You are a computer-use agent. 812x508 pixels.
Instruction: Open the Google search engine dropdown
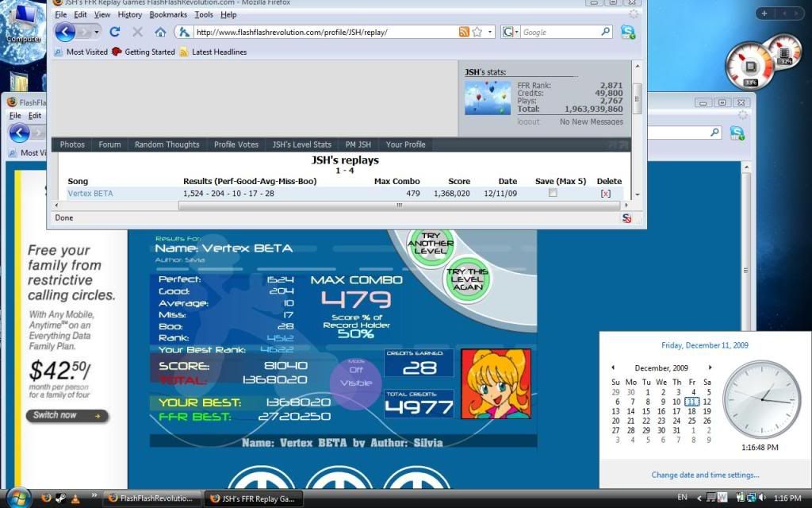click(x=510, y=33)
